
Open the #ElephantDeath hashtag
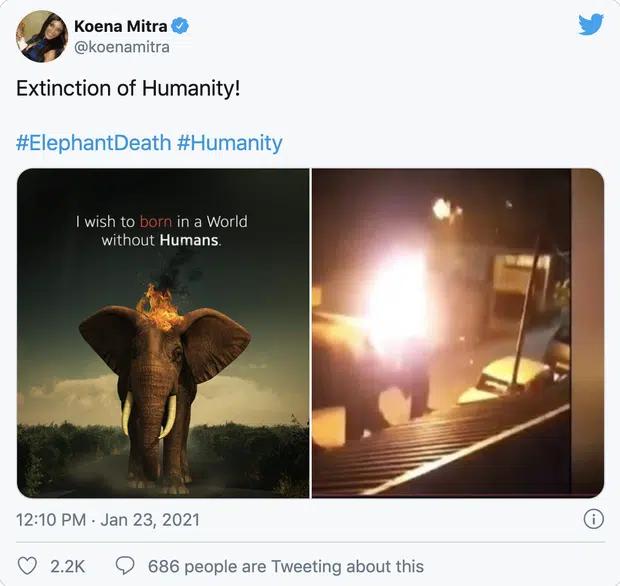pos(92,143)
